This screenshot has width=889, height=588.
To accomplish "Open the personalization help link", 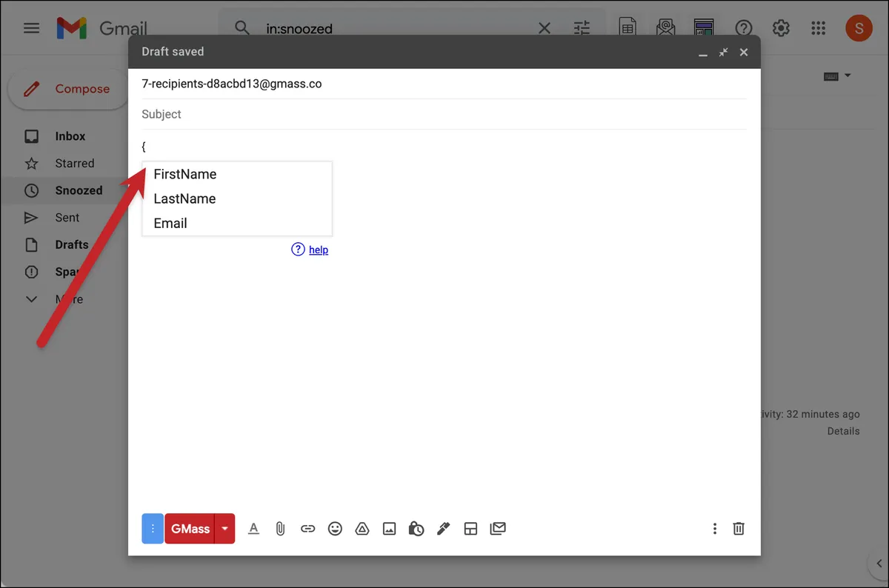I will click(319, 250).
